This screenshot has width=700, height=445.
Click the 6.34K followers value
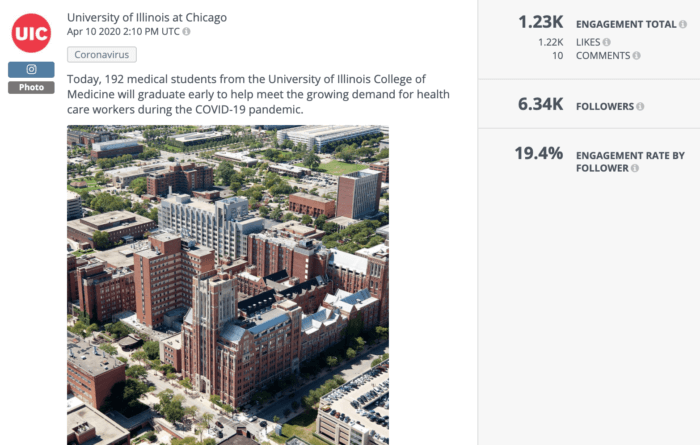540,105
